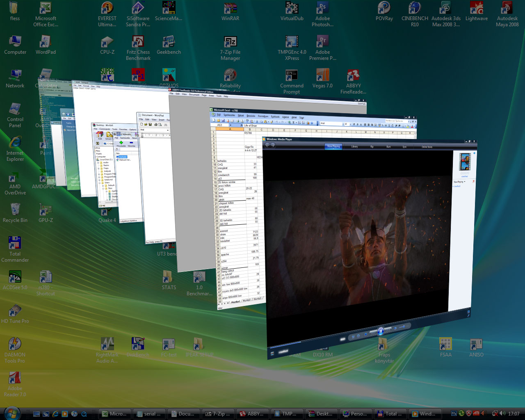Select the Now Playing tab in Media Player
The width and height of the screenshot is (525, 420).
tap(333, 146)
